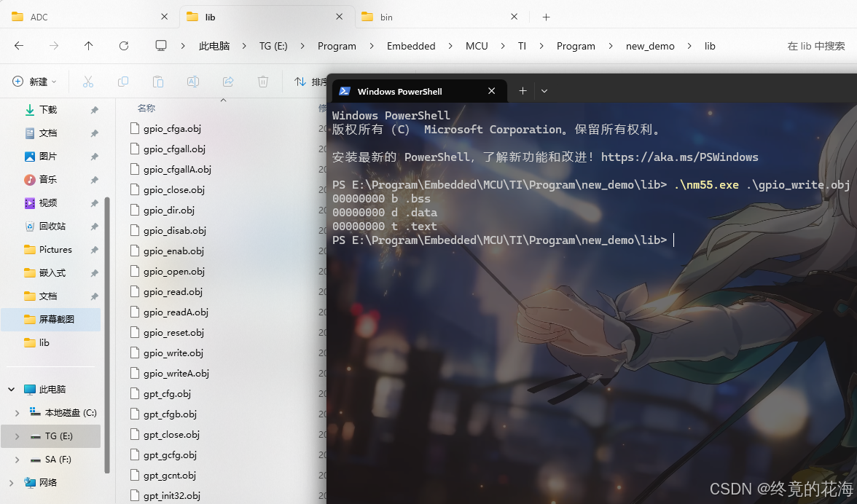Click the monitor icon in address bar
Image resolution: width=857 pixels, height=504 pixels.
160,46
